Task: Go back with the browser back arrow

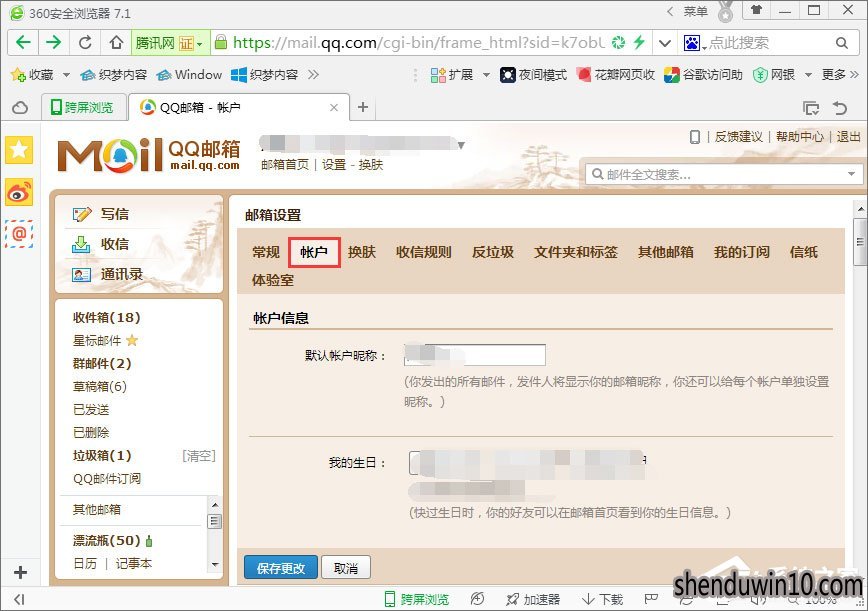Action: [23, 43]
